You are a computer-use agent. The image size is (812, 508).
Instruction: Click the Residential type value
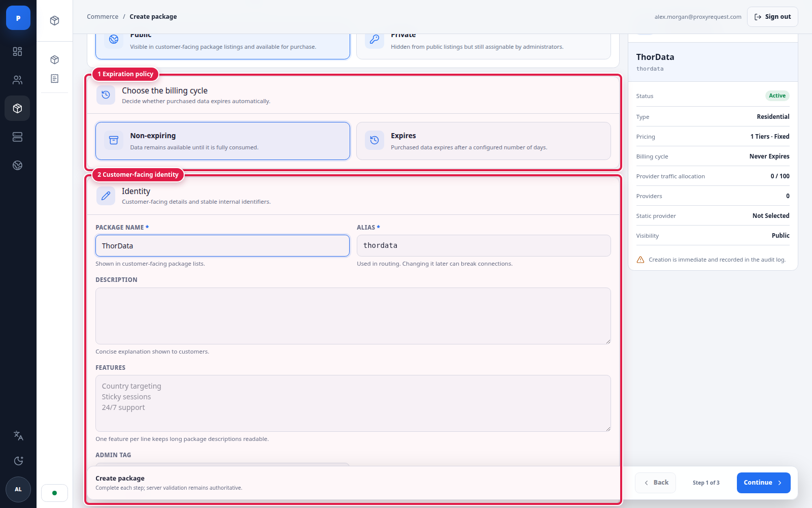tap(773, 117)
